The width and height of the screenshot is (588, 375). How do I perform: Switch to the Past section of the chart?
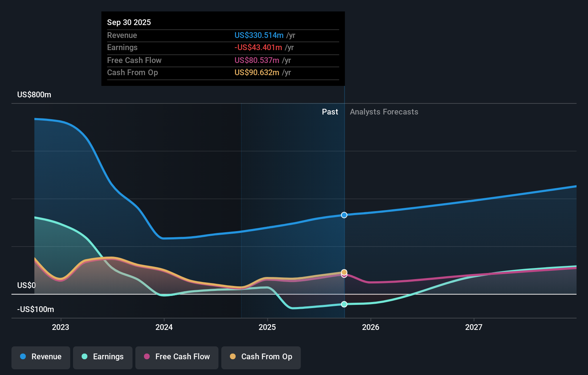pyautogui.click(x=330, y=112)
